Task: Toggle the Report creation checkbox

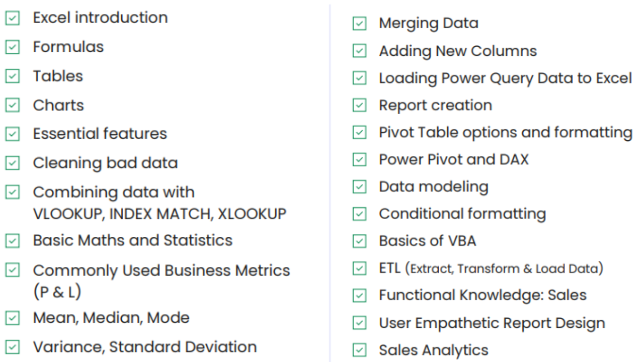Action: (359, 106)
